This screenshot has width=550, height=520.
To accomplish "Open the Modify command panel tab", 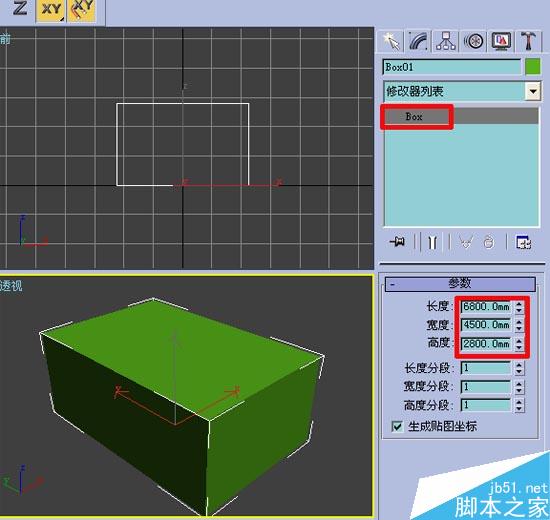I will click(418, 41).
